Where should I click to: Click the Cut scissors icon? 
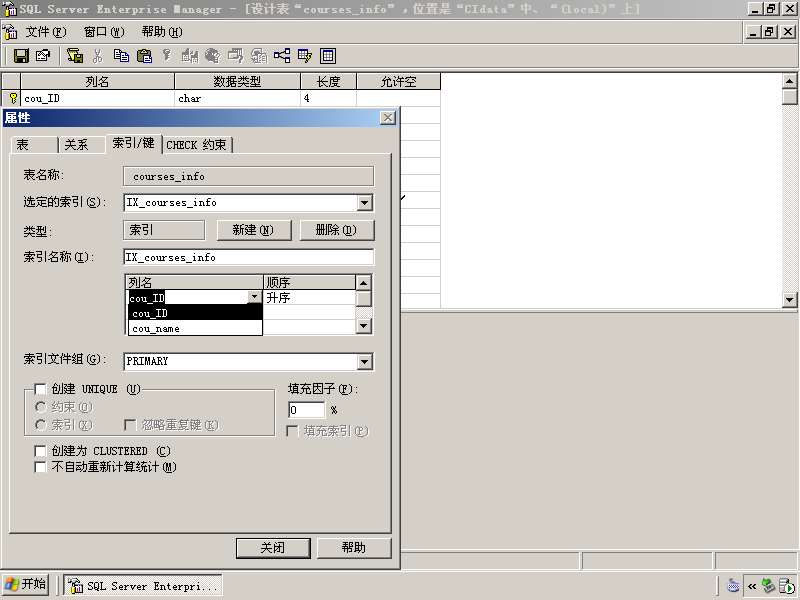click(x=97, y=56)
